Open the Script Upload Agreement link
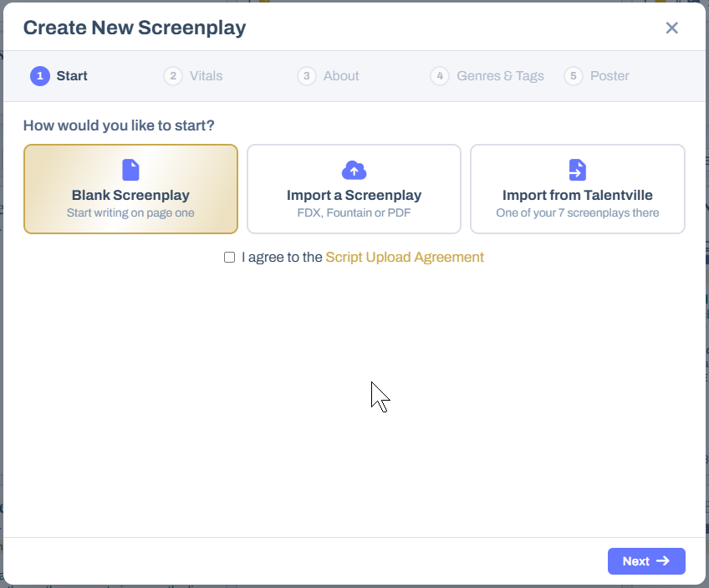 [405, 258]
